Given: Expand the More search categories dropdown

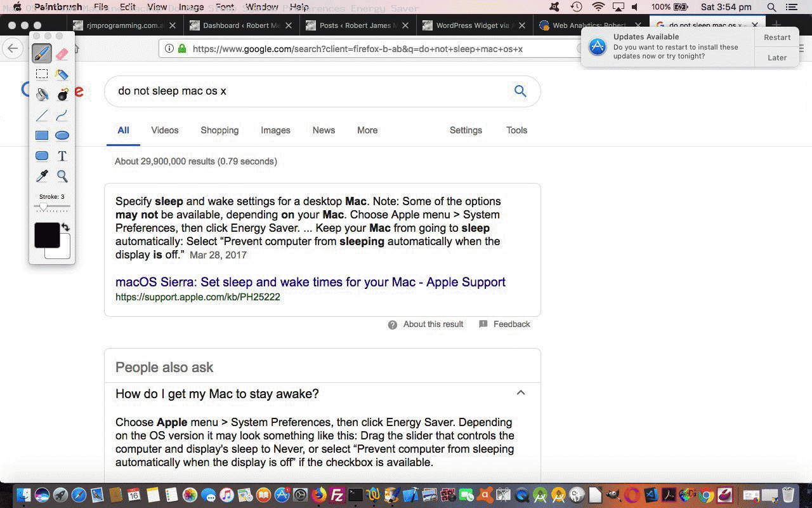Looking at the screenshot, I should [367, 130].
